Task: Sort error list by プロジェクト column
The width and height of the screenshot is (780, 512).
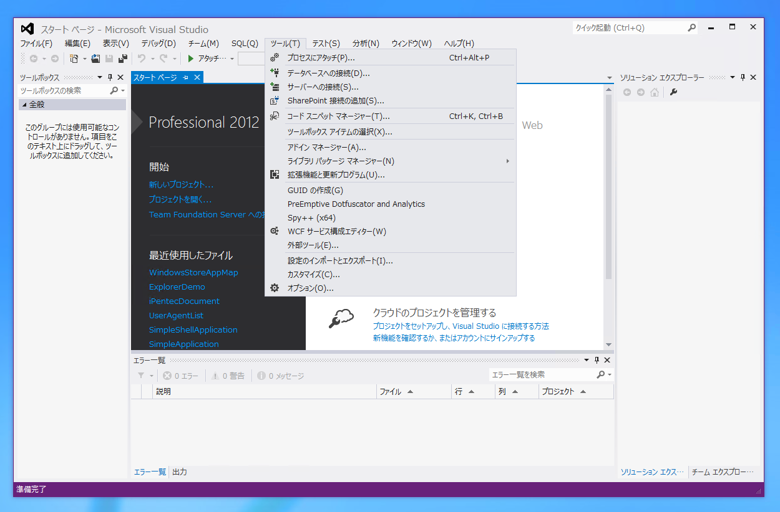Action: [x=576, y=392]
